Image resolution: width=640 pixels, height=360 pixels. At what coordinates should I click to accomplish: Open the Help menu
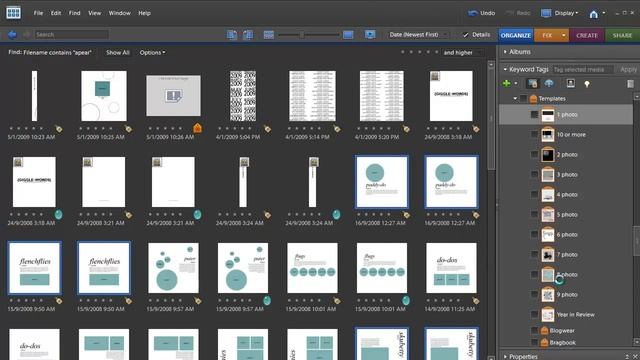pyautogui.click(x=144, y=13)
